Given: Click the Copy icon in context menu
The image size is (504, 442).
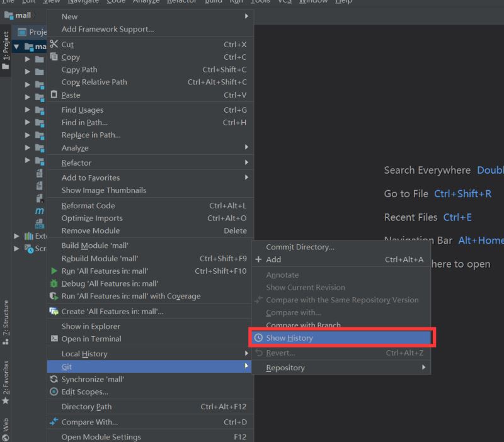Looking at the screenshot, I should [x=54, y=57].
